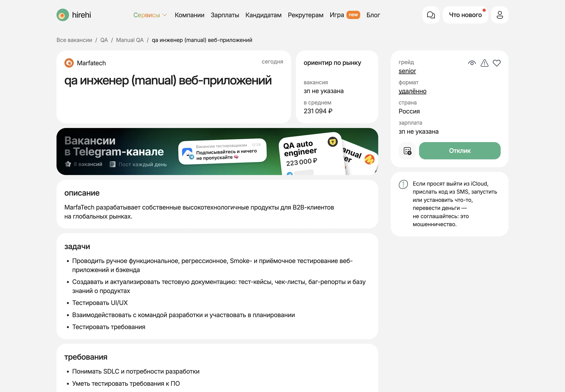565x392 pixels.
Task: Go to the Кандидатам section
Action: coord(263,15)
